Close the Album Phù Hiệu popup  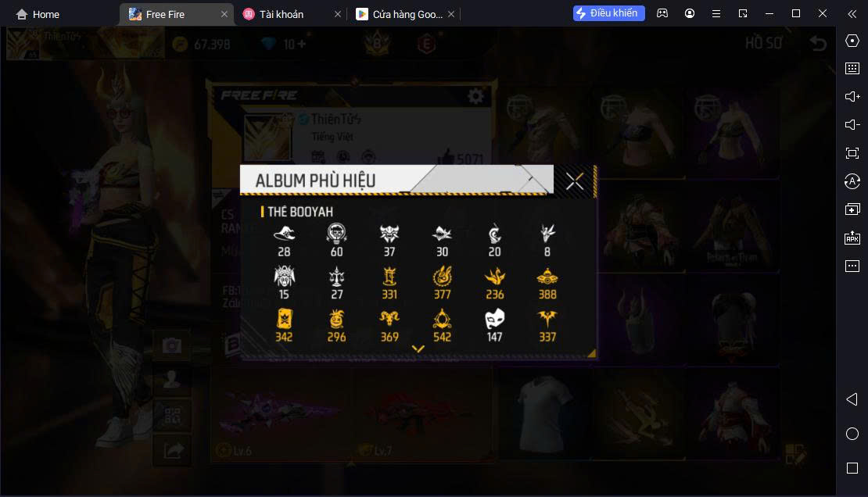pos(574,181)
